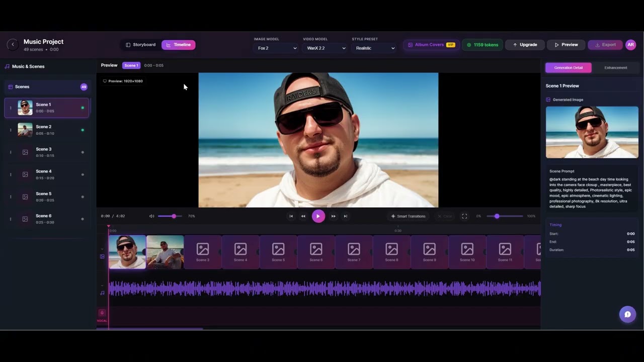
Task: Select the Generation Detail tab
Action: [x=568, y=67]
